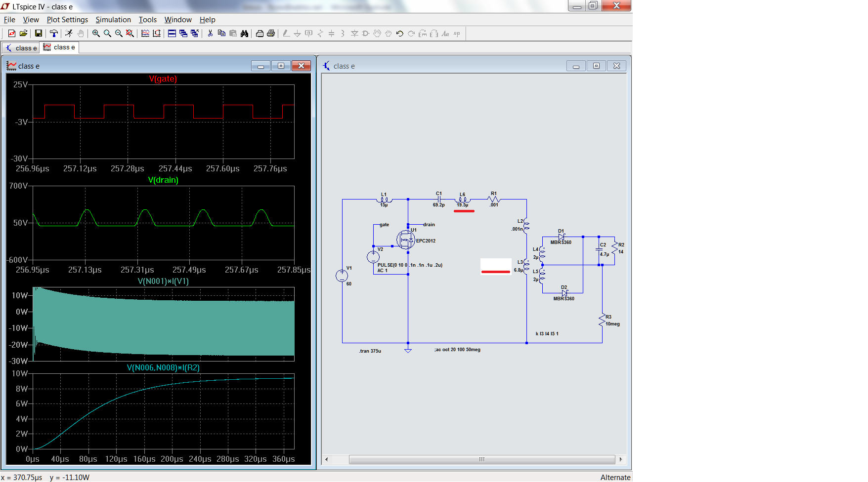Switch to the class e waveform tab
The height and width of the screenshot is (482, 868).
59,47
